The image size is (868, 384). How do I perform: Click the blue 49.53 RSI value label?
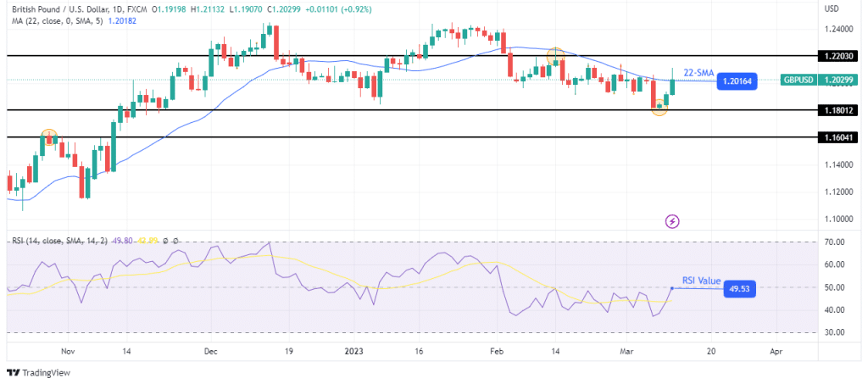[739, 289]
